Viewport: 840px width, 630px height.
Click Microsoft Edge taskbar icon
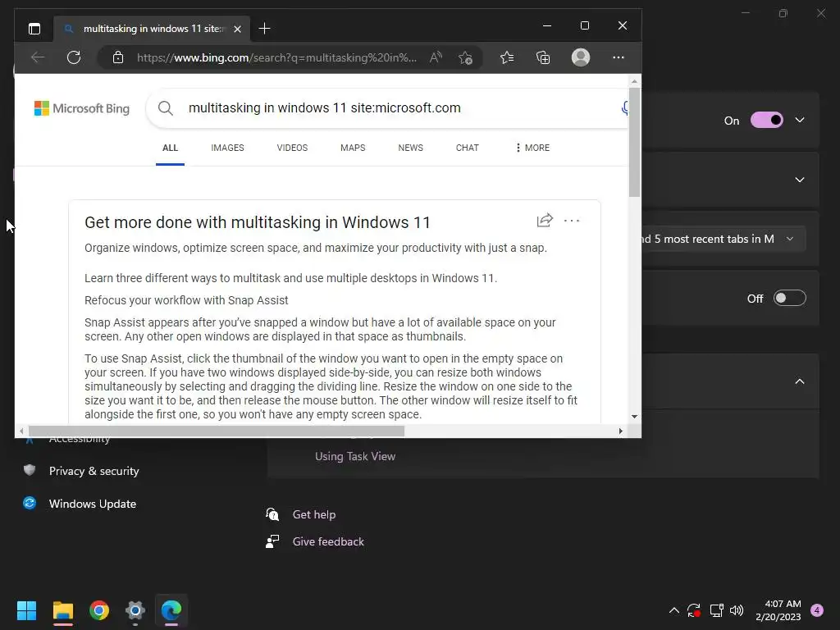coord(171,610)
